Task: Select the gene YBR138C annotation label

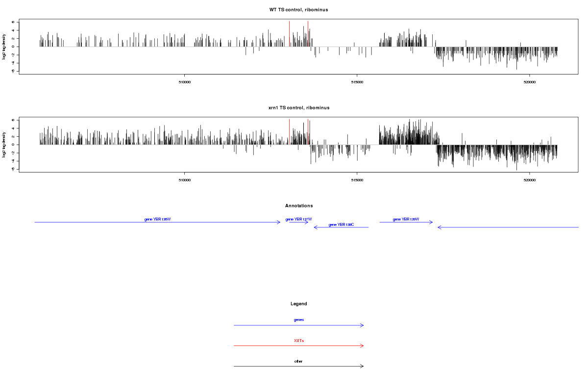Action: click(341, 224)
